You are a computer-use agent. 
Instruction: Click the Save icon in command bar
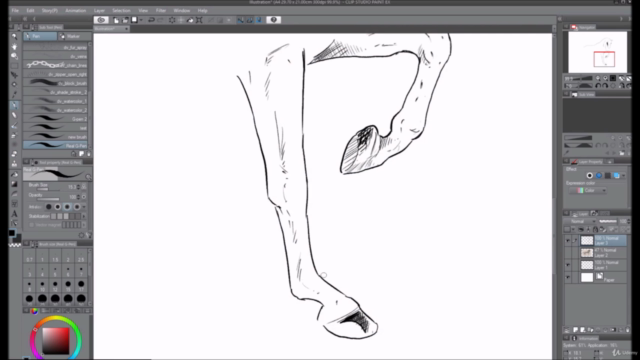134,20
